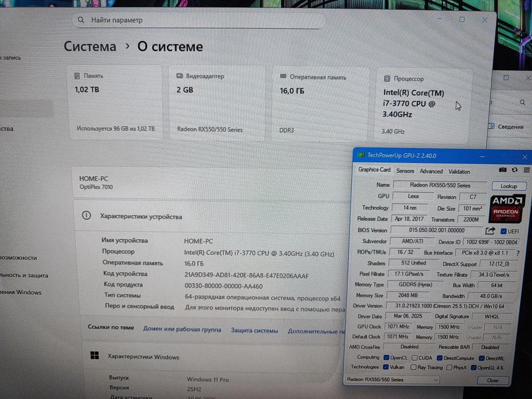The image size is (532, 399).
Task: Click the Lookup button
Action: coord(509,186)
